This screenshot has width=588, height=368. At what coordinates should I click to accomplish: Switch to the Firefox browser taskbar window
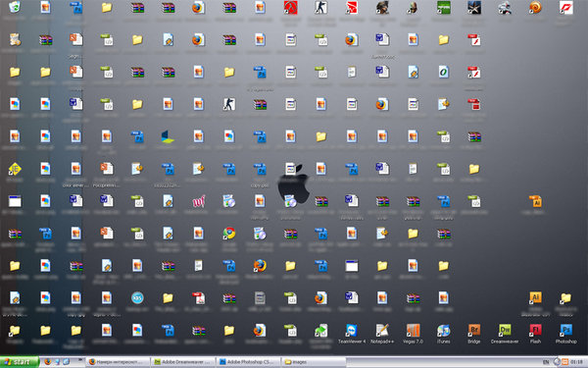[x=119, y=362]
